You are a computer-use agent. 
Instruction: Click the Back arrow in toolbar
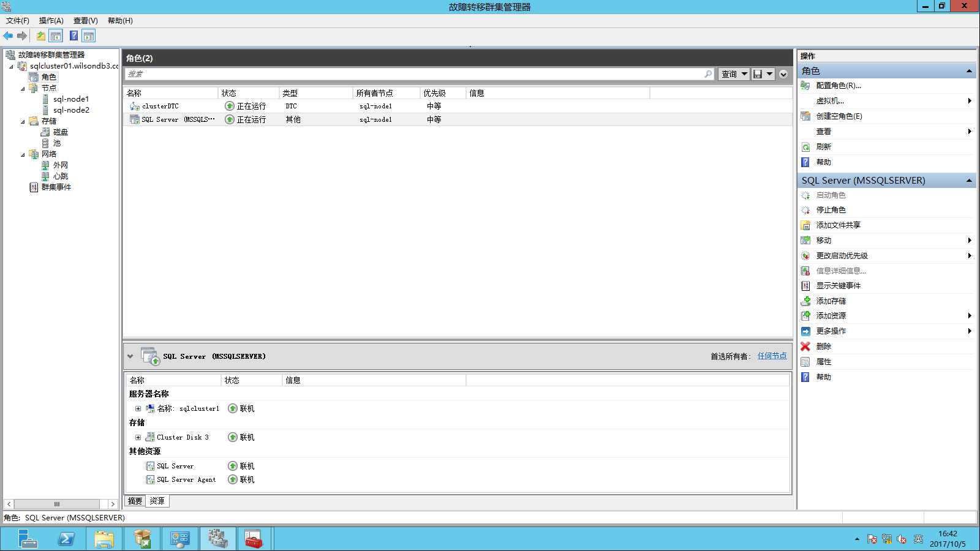8,36
